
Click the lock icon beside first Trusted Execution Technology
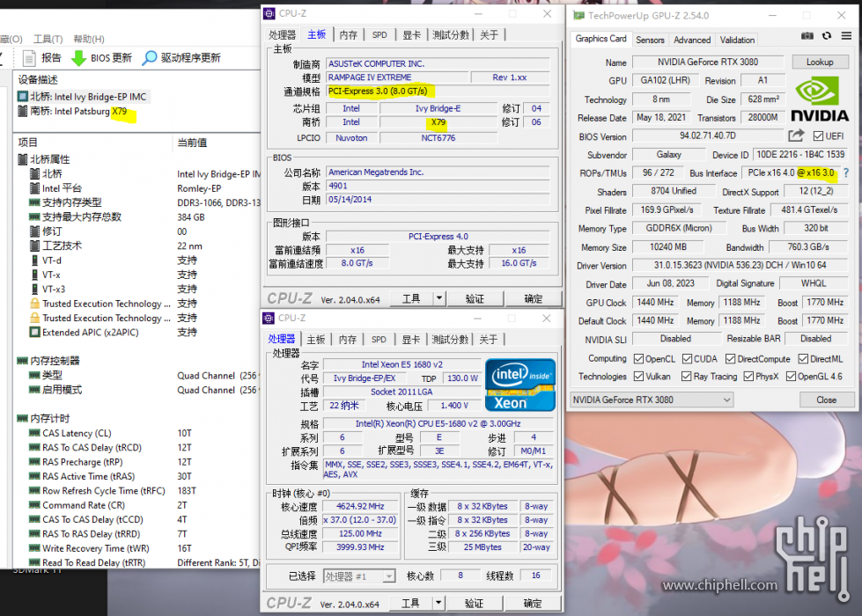[34, 304]
